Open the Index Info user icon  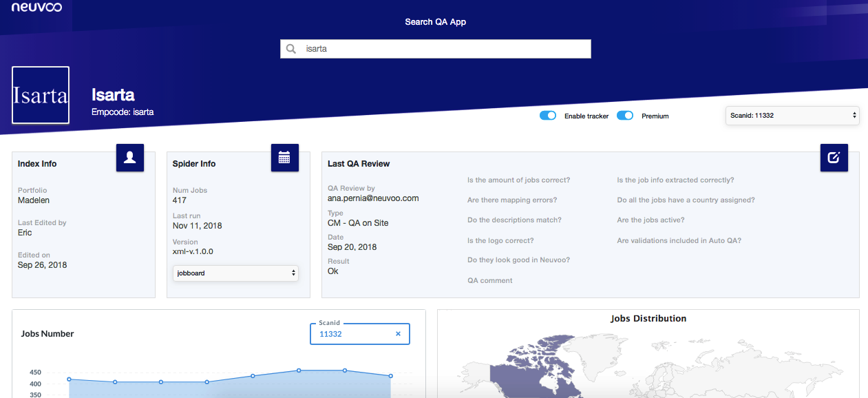pyautogui.click(x=130, y=158)
